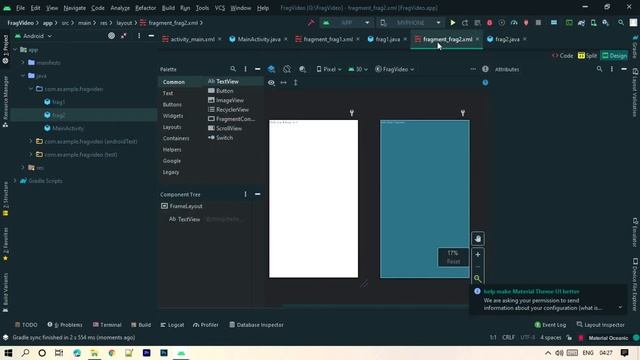Click the vertical expand arrows icon

tap(296, 82)
